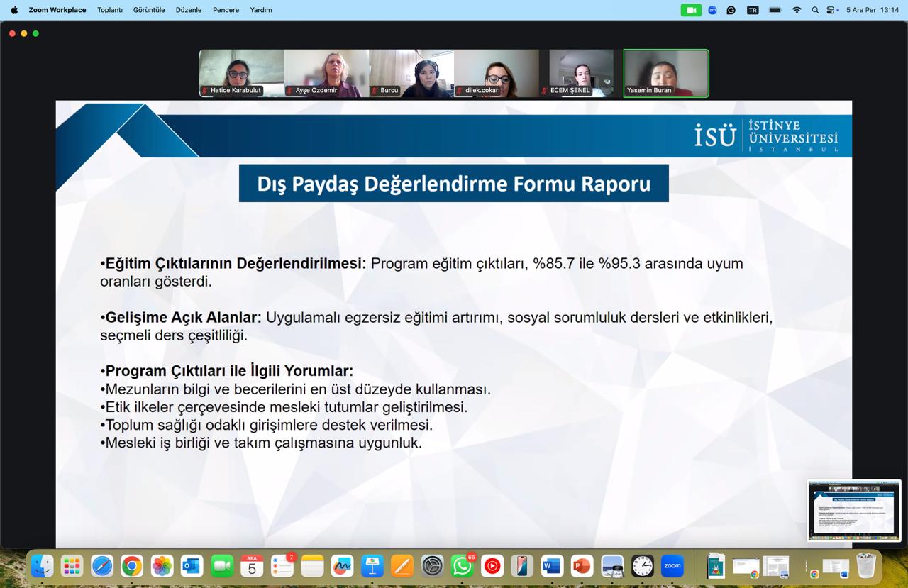Open the Zoom app in the dock
The image size is (908, 588).
pyautogui.click(x=672, y=565)
